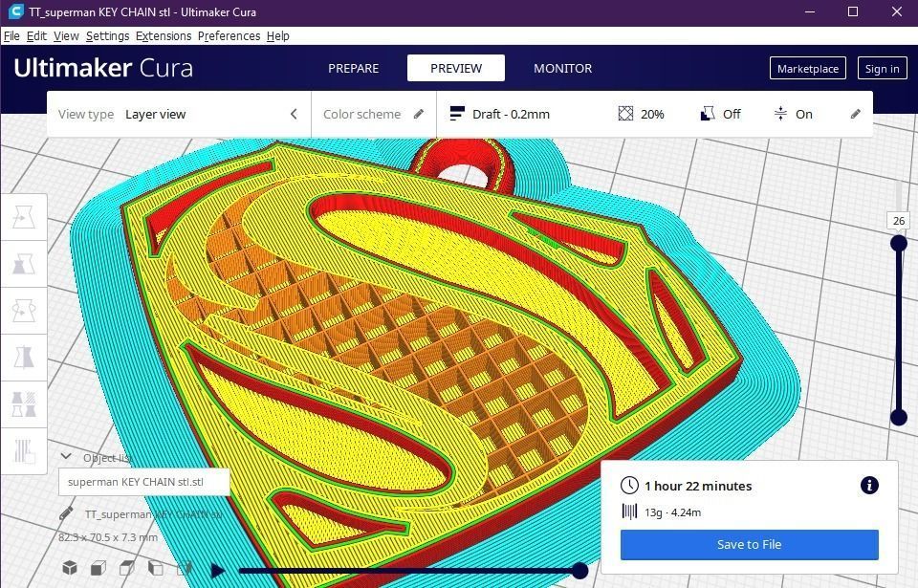Click the 13g · 4.24m material estimate
The height and width of the screenshot is (588, 918).
click(x=672, y=512)
